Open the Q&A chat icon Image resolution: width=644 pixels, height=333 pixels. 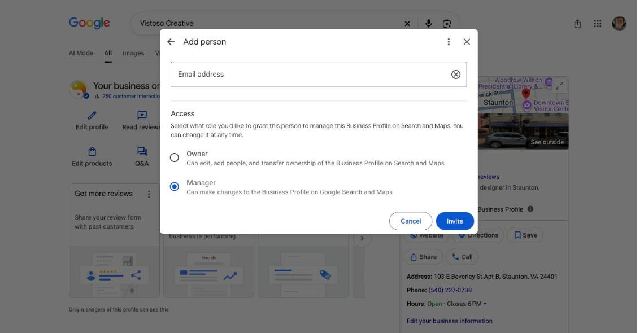coord(142,152)
